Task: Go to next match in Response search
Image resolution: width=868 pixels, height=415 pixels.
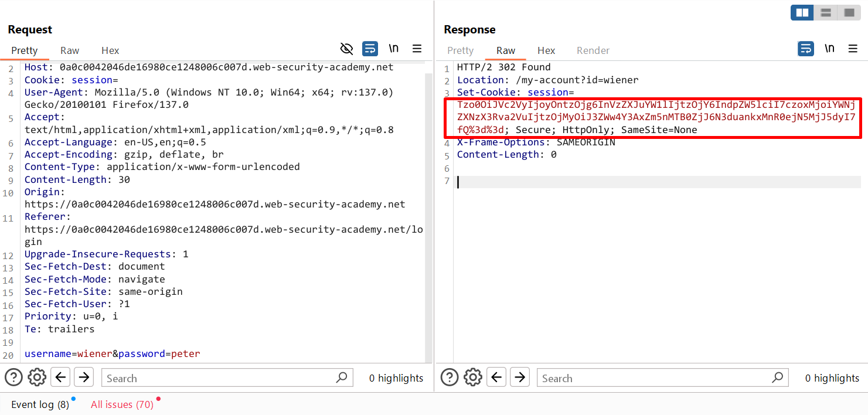Action: click(520, 377)
